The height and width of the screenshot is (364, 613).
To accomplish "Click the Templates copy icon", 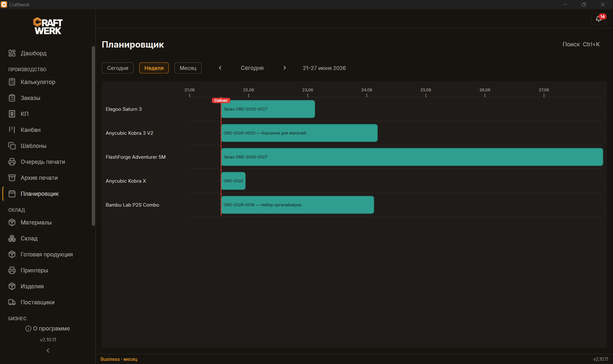I will click(12, 146).
